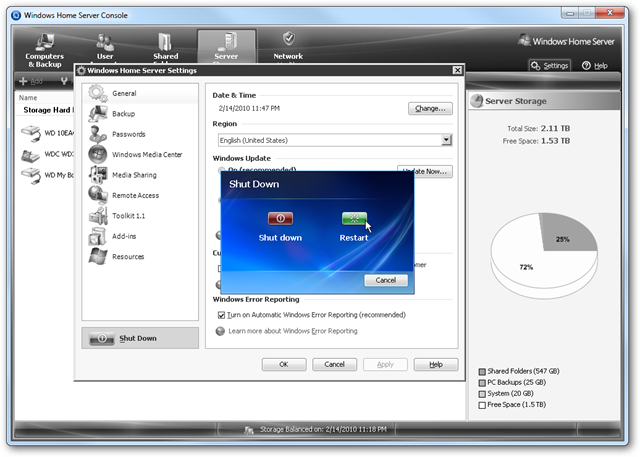This screenshot has width=640, height=457.
Task: Switch to the Computers & Backup tab
Action: [x=44, y=50]
